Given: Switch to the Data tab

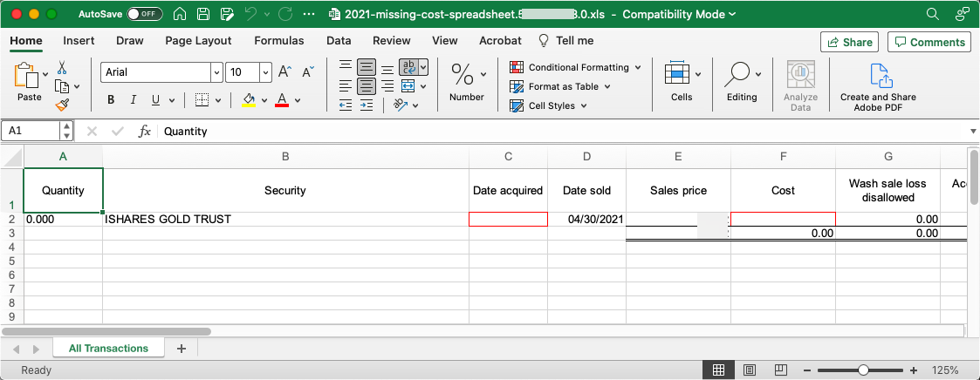Looking at the screenshot, I should [338, 41].
